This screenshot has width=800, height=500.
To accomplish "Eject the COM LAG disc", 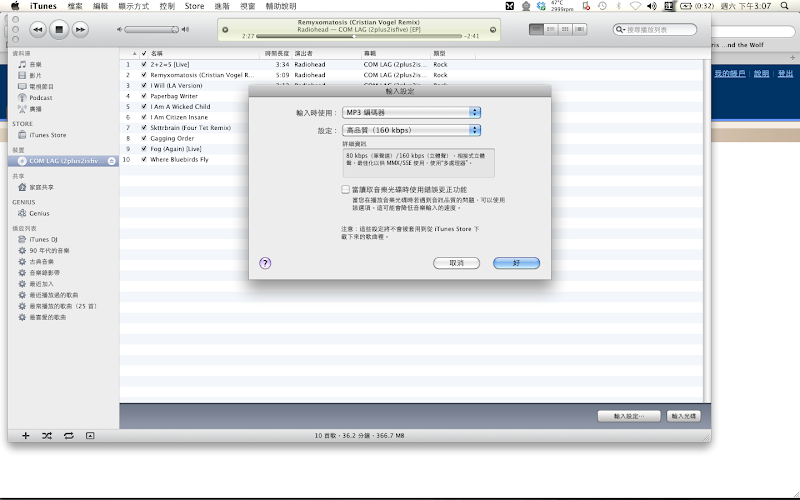I will click(112, 161).
